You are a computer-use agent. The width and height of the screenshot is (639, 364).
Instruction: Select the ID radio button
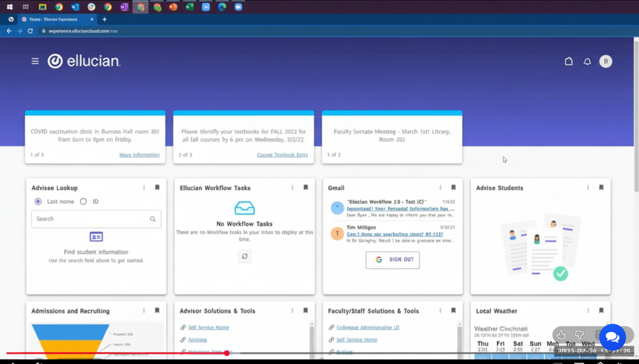[x=83, y=201]
